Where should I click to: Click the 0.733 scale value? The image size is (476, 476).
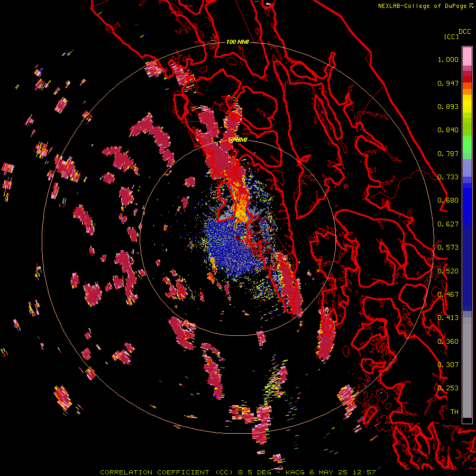tap(448, 177)
